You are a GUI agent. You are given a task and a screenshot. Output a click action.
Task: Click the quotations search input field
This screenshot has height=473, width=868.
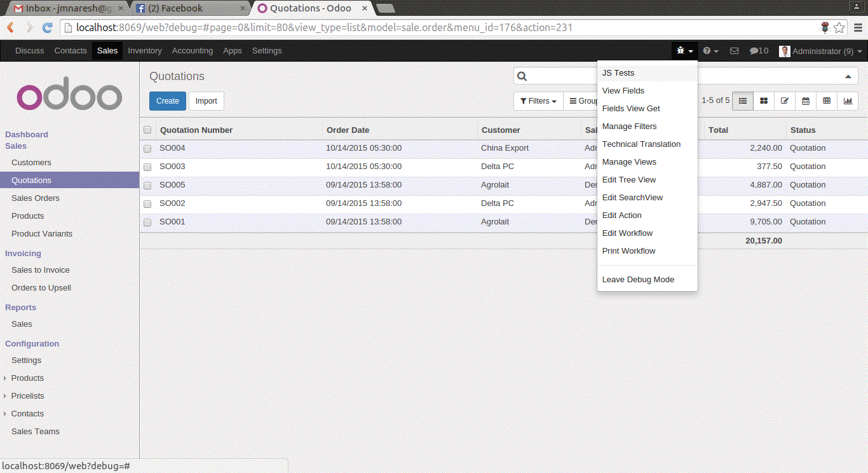pyautogui.click(x=685, y=76)
